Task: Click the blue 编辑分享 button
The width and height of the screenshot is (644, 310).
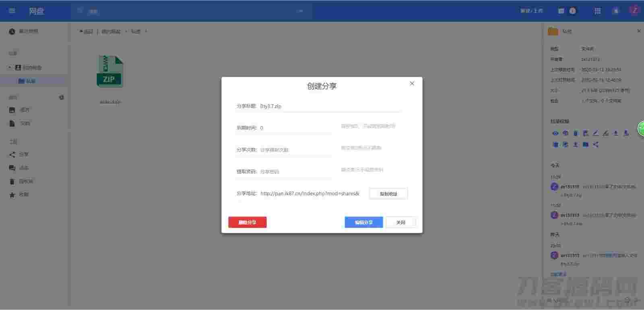Action: pyautogui.click(x=363, y=222)
